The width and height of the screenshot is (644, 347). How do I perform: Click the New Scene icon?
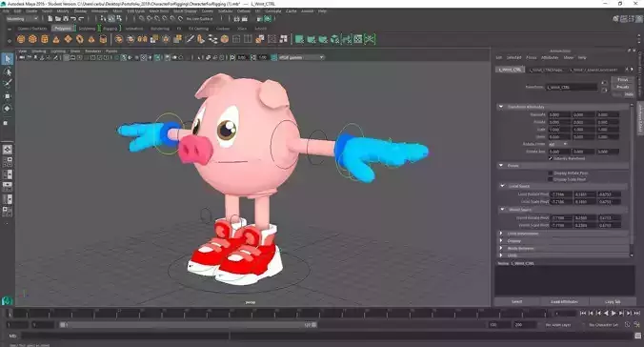pyautogui.click(x=50, y=18)
